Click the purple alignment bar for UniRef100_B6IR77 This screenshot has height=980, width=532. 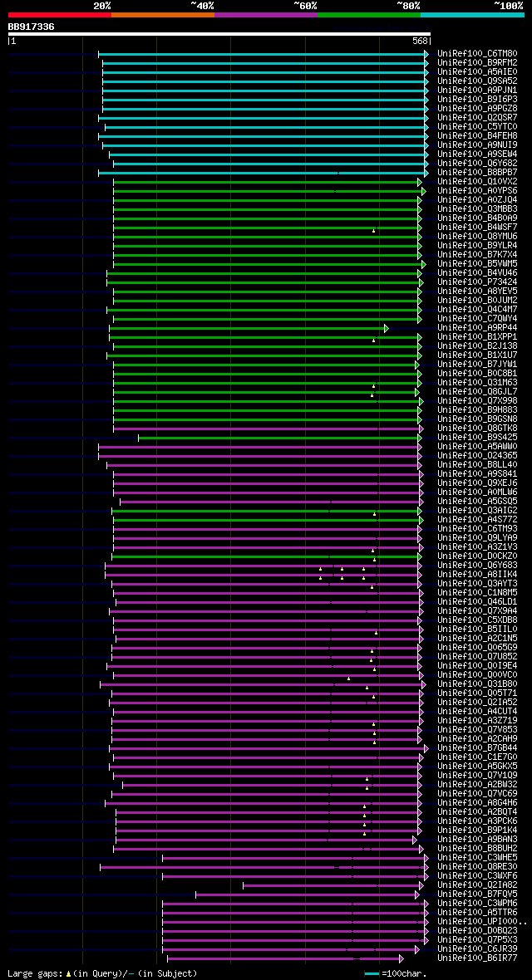(285, 958)
